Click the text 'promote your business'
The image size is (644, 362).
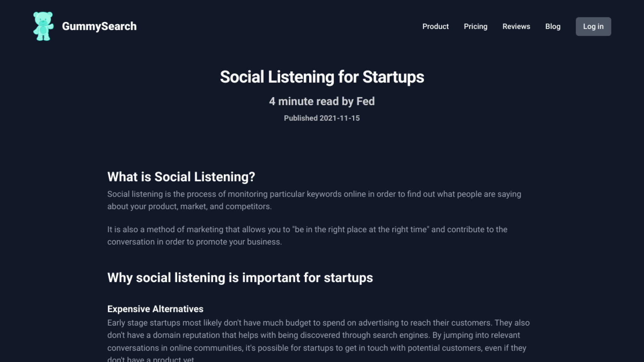238,242
